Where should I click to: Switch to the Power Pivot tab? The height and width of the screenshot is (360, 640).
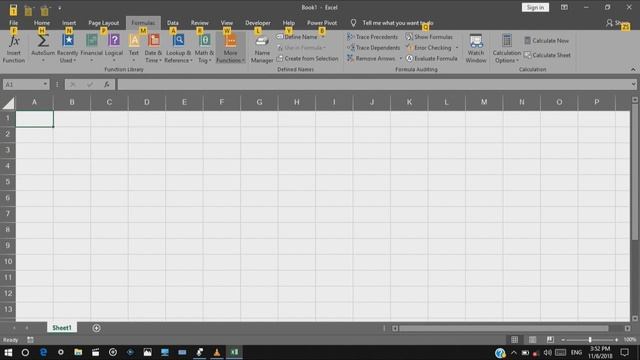(x=322, y=23)
